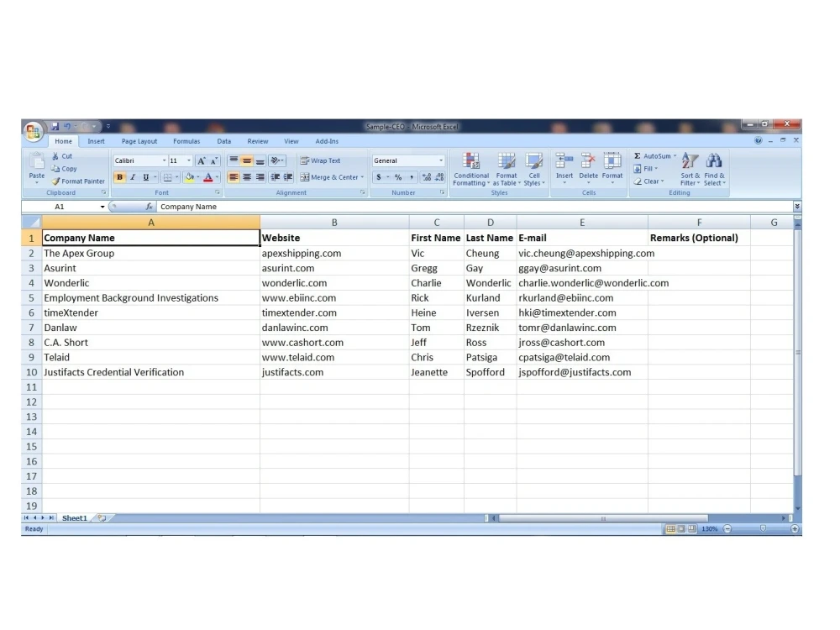Open Excel Help question mark

758,140
